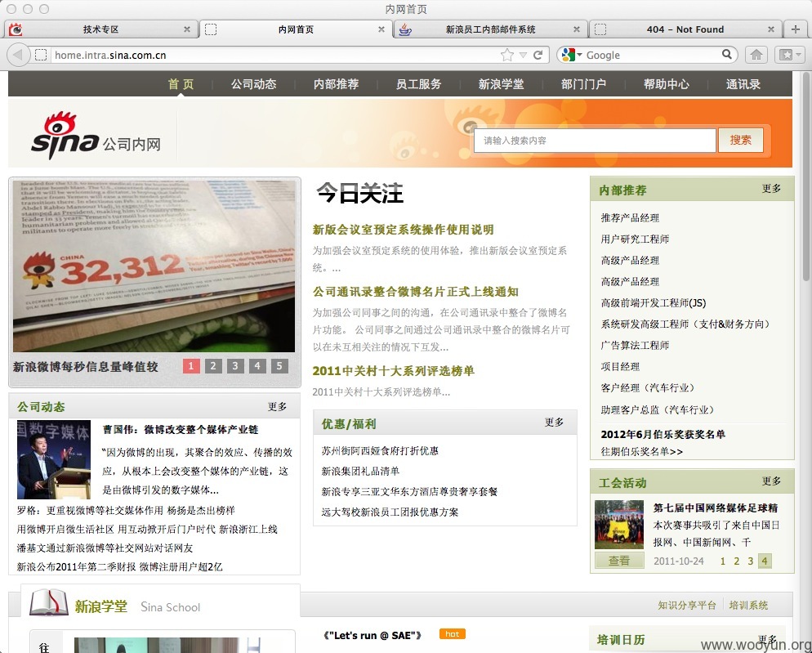The image size is (812, 653).
Task: Switch to the 404 - Not Found tab
Action: click(x=685, y=29)
